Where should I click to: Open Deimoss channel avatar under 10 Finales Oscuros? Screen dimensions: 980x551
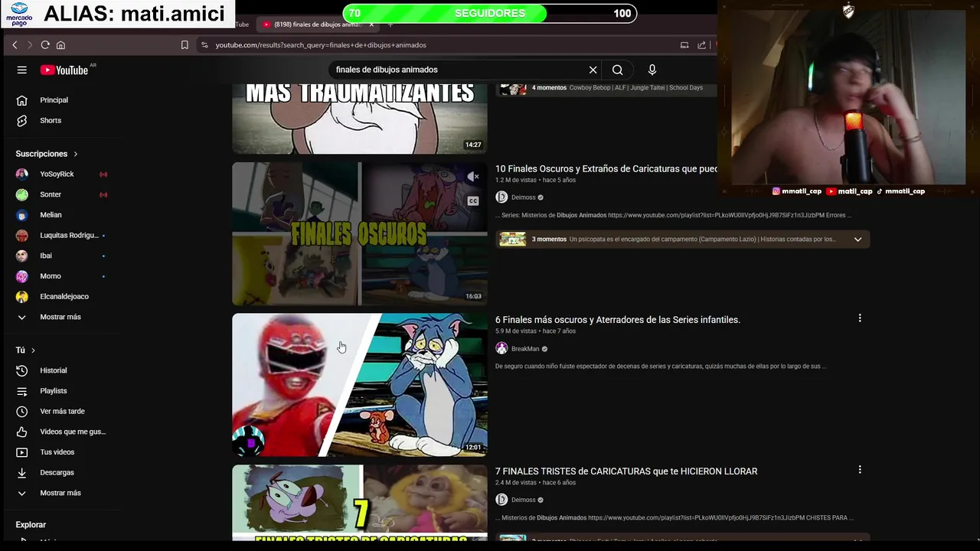[x=501, y=197]
